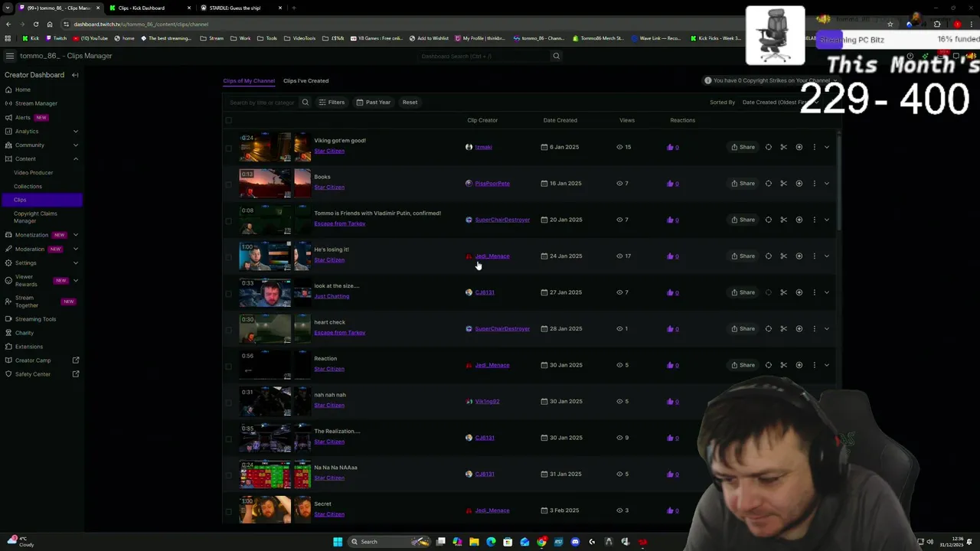Open Copyright Claims Manager
The image size is (980, 551).
pos(35,217)
